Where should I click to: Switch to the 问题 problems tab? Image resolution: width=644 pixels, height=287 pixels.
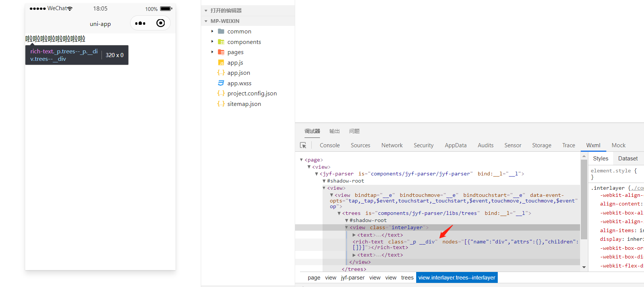point(355,131)
